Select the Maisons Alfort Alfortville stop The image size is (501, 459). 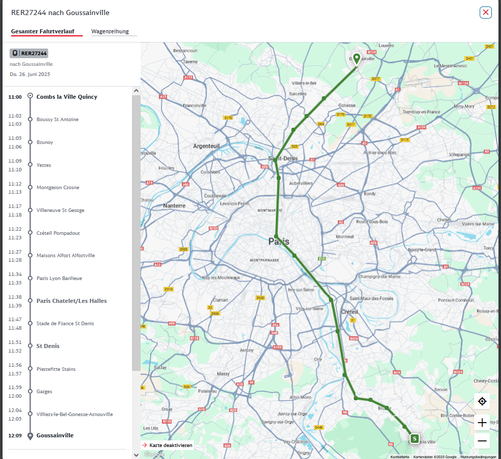[x=66, y=255]
